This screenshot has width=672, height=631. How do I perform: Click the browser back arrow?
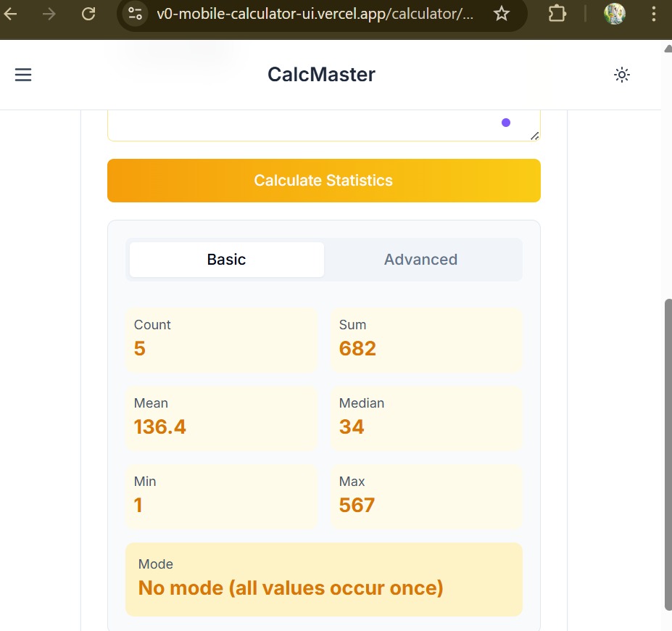point(11,14)
